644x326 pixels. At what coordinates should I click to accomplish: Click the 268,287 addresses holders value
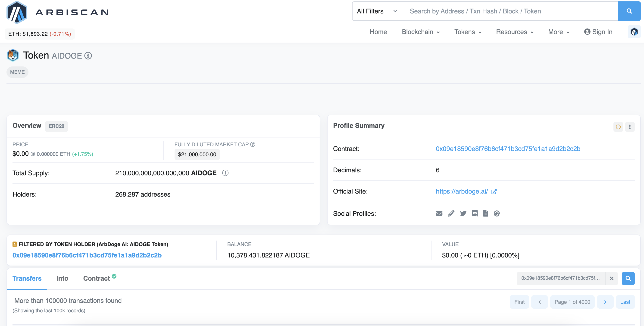click(143, 194)
